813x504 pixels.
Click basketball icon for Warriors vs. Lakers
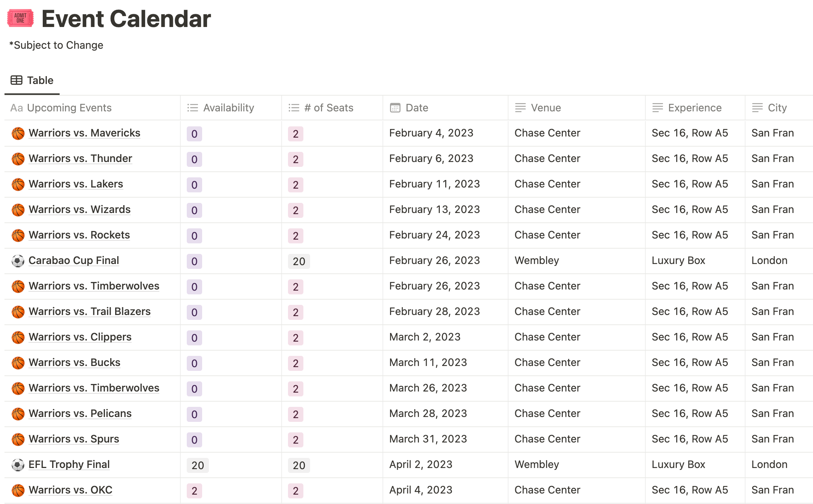(18, 184)
